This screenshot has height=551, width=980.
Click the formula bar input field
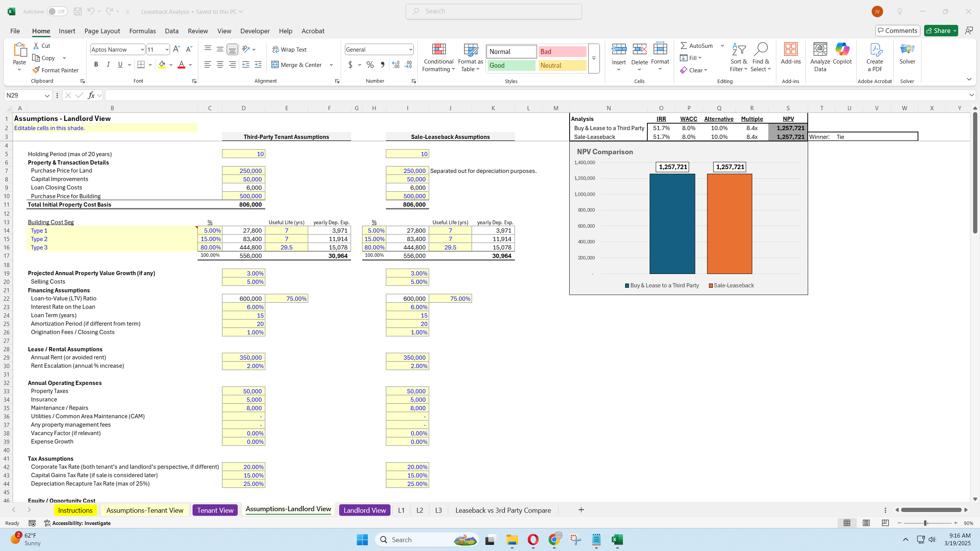[x=536, y=95]
